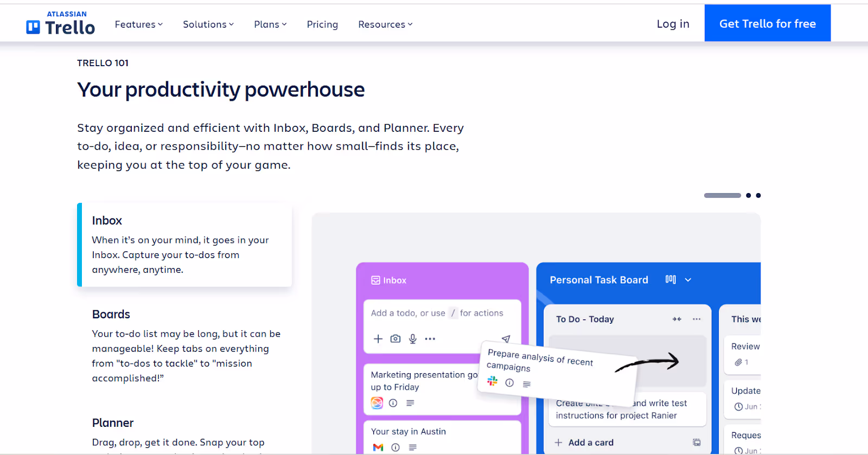This screenshot has height=455, width=868.
Task: Expand the chevron beside Personal Task Board
Action: 688,280
